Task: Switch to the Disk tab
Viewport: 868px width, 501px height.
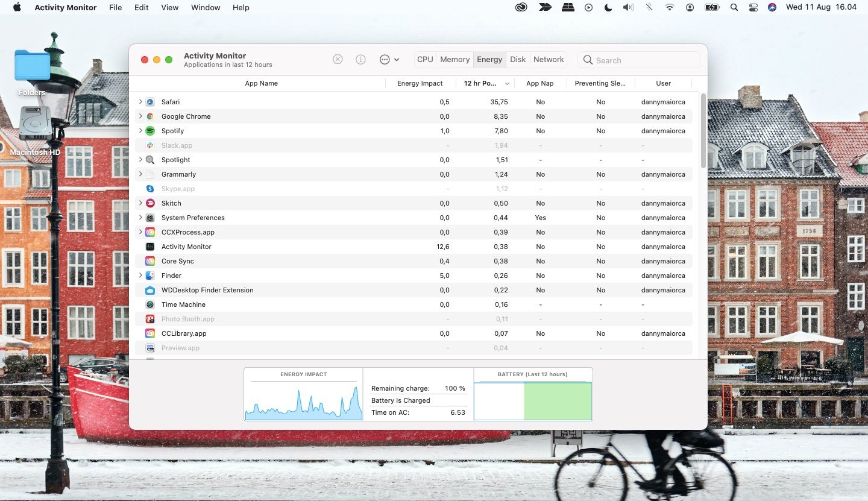Action: [518, 59]
